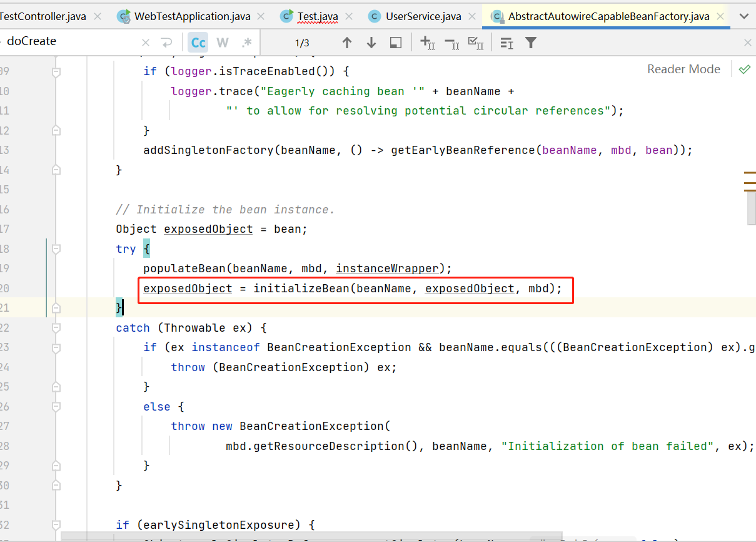This screenshot has width=756, height=542.
Task: Jump to the next search occurrence
Action: (371, 43)
